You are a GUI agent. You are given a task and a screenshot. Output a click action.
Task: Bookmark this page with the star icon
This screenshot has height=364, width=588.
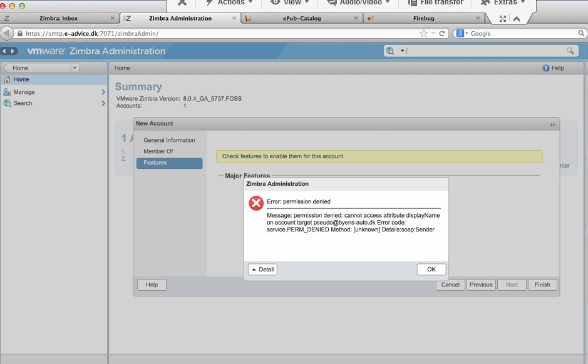423,33
